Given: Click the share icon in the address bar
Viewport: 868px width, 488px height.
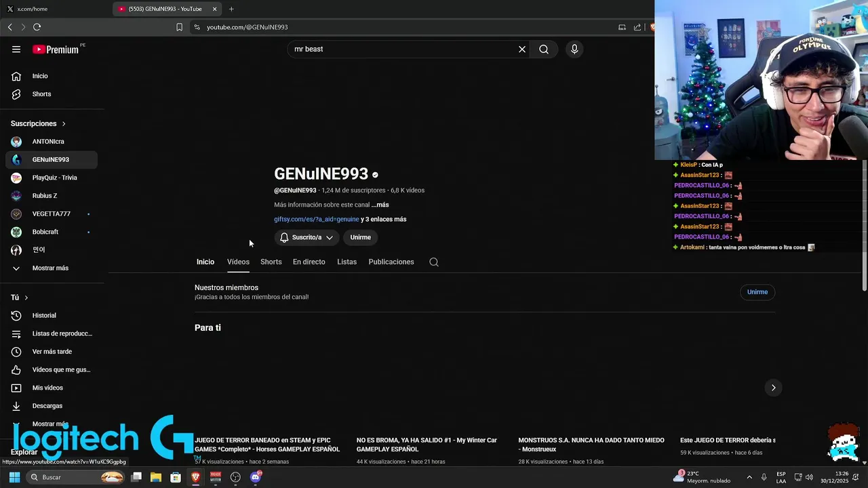Looking at the screenshot, I should pos(637,27).
